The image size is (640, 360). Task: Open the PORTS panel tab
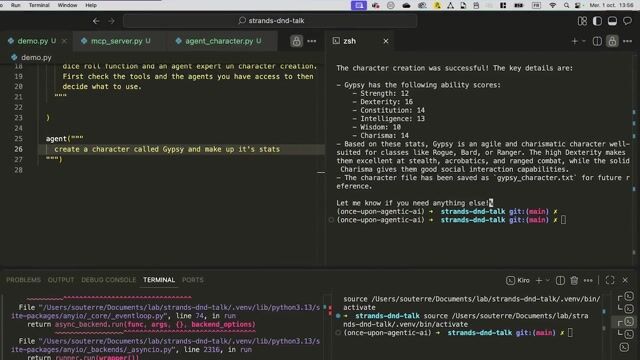pyautogui.click(x=193, y=280)
